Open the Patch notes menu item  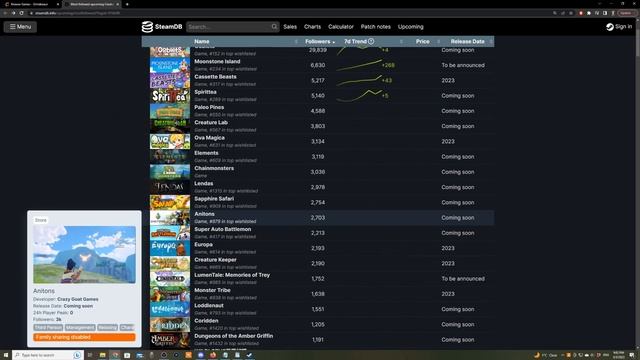376,27
